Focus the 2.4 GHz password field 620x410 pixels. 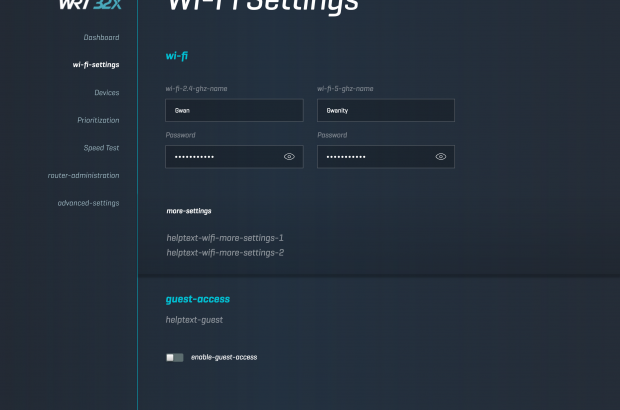click(222, 157)
